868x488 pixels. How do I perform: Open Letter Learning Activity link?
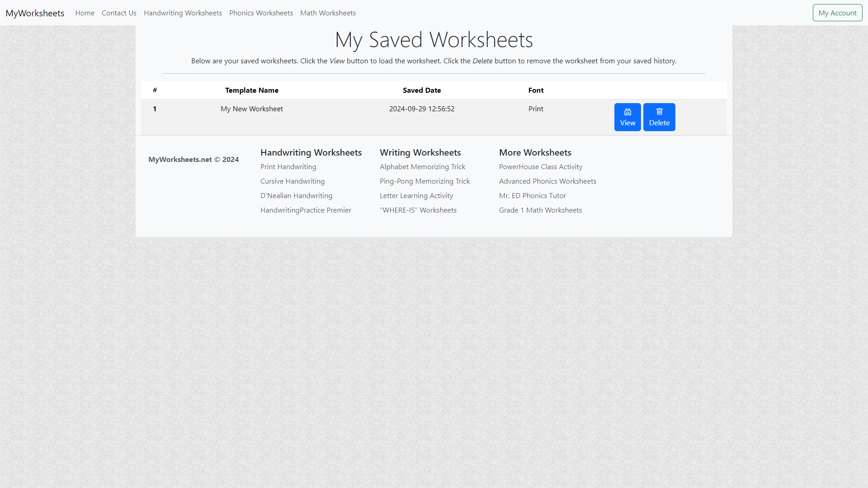[x=416, y=196]
